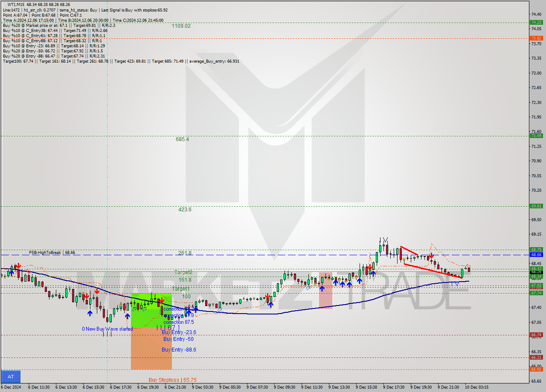546x392 pixels.
Task: Click the 70.20 price axis value
Action: 536,190
